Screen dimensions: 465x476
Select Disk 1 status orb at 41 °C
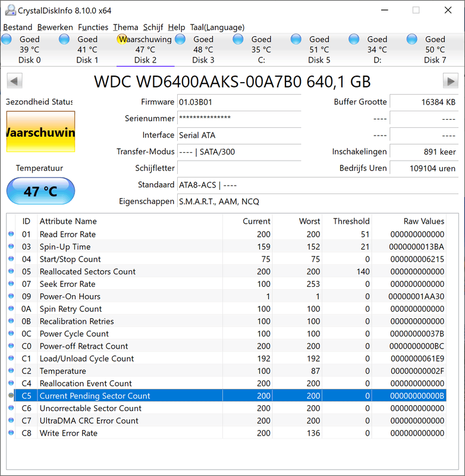coord(64,39)
